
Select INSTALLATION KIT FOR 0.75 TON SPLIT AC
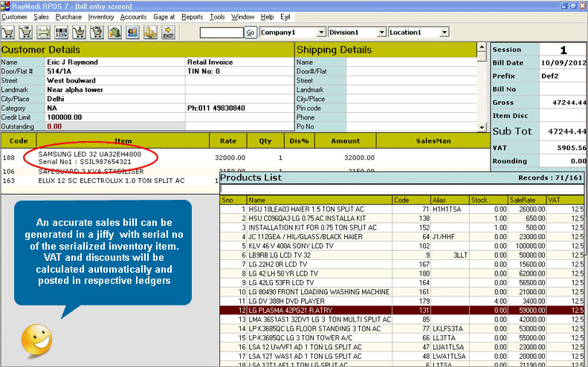point(401,227)
